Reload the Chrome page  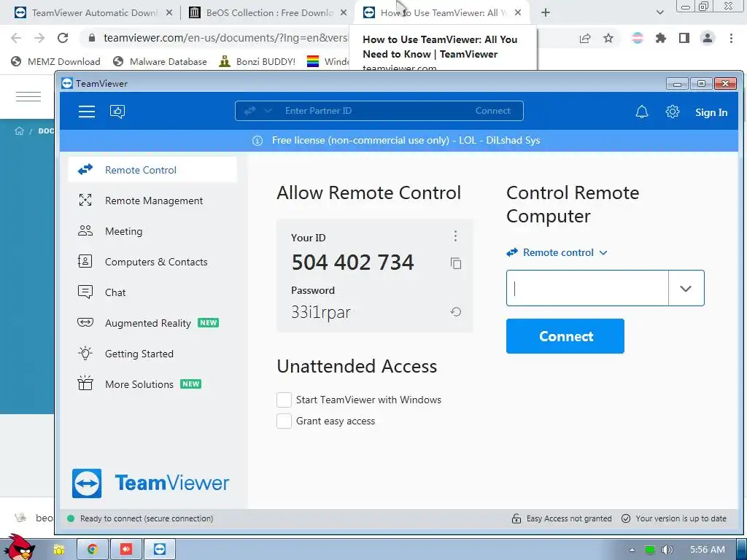pyautogui.click(x=63, y=38)
